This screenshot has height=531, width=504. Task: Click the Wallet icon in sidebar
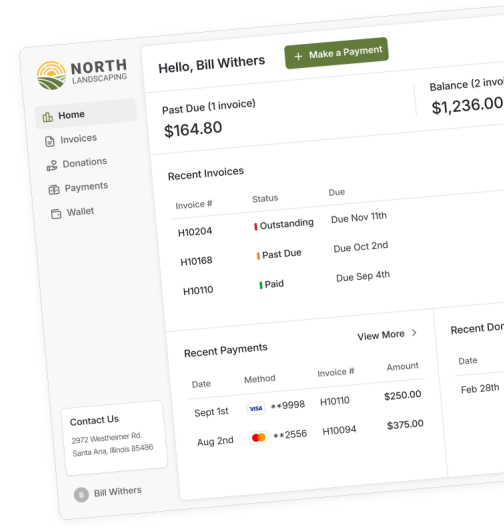(x=56, y=214)
